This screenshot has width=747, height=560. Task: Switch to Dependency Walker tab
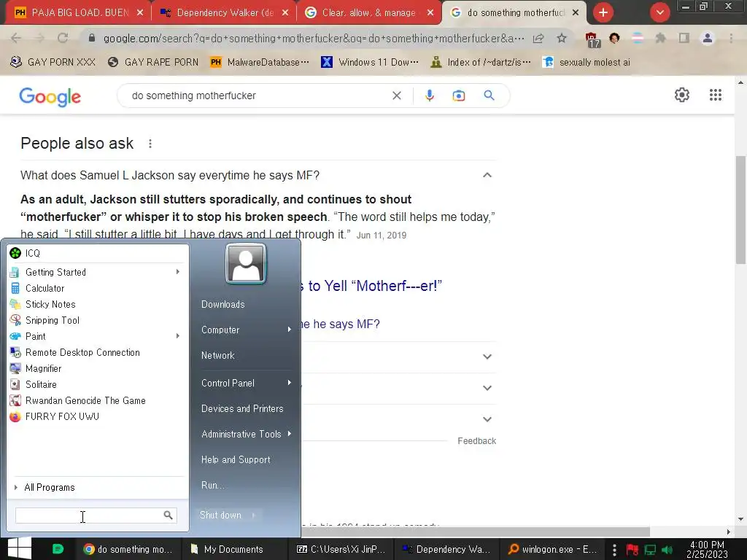[x=224, y=13]
